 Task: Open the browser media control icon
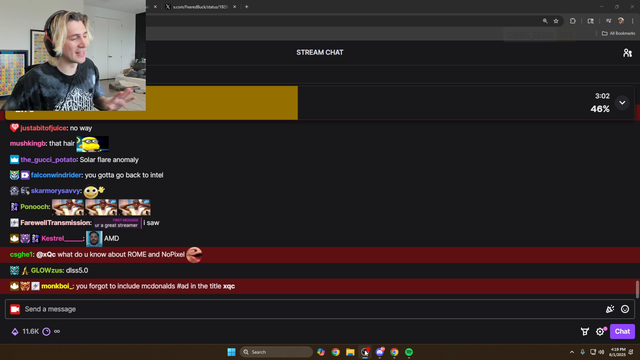pos(609,21)
